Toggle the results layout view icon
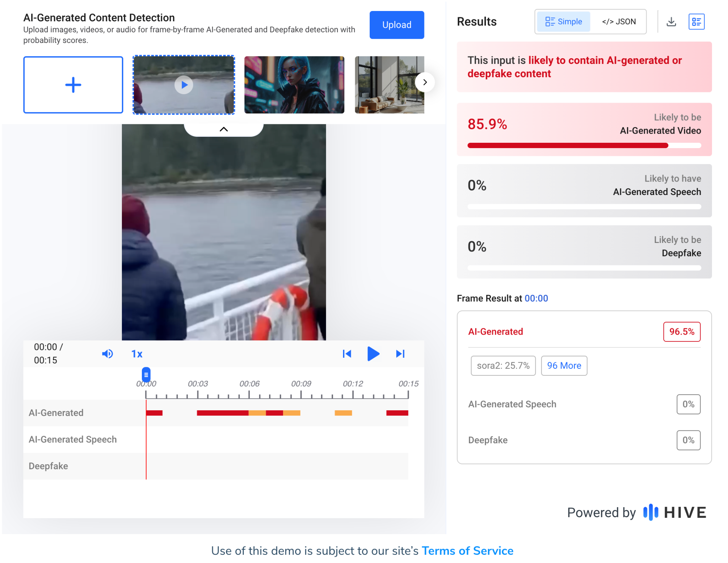 point(696,22)
